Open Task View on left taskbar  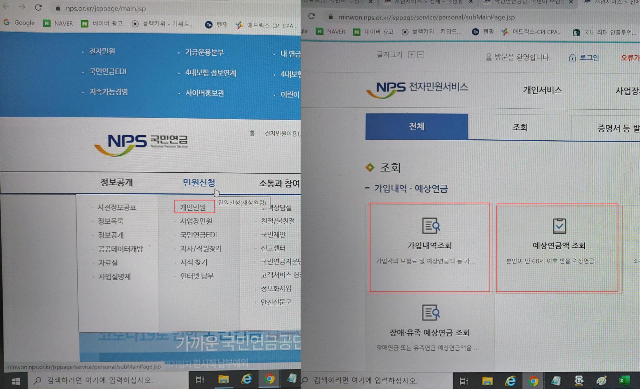coord(200,380)
